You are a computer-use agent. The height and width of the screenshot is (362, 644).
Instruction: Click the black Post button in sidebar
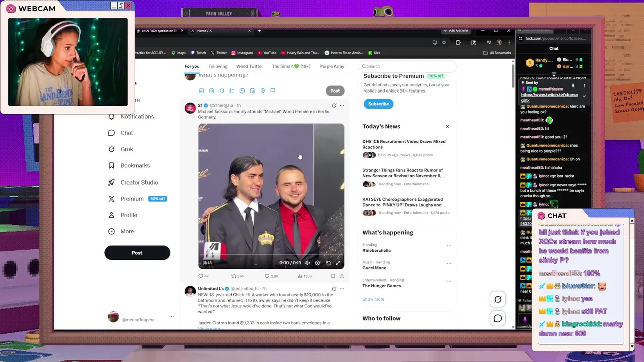pos(137,253)
